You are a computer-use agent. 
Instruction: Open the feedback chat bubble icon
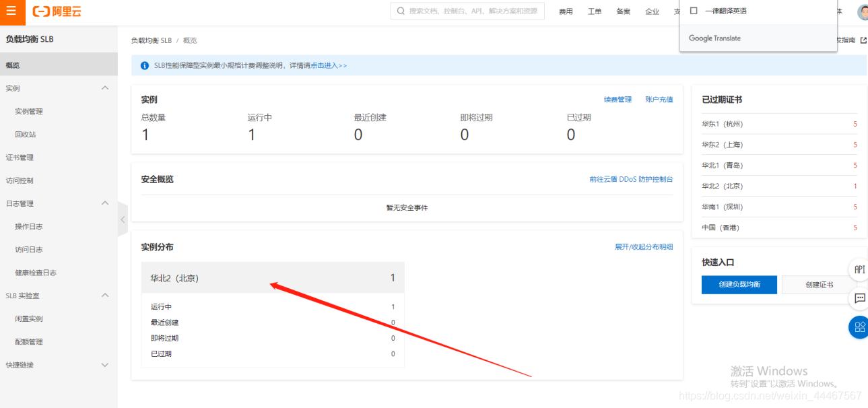click(859, 298)
